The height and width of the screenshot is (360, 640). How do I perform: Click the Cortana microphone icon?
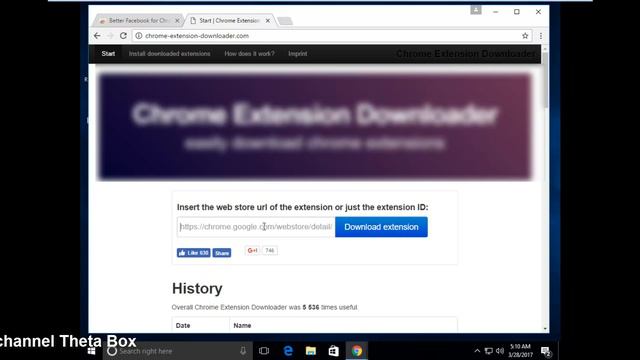pyautogui.click(x=243, y=351)
